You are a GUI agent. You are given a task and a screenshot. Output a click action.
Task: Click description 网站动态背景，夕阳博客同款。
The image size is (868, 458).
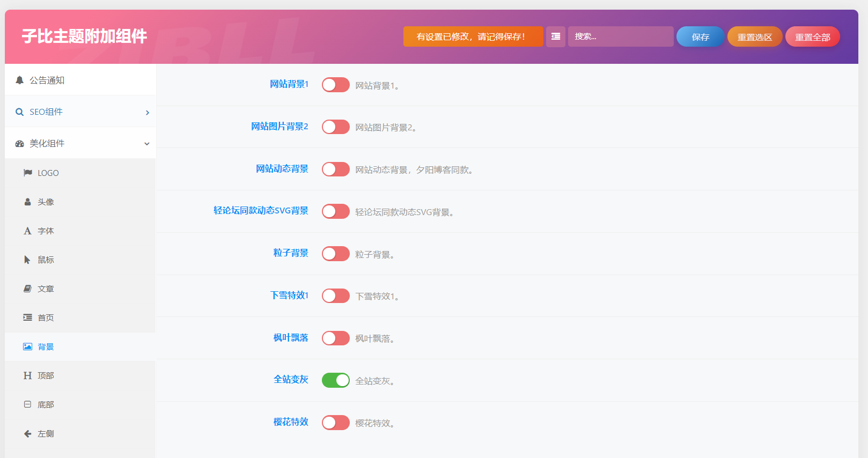[414, 170]
